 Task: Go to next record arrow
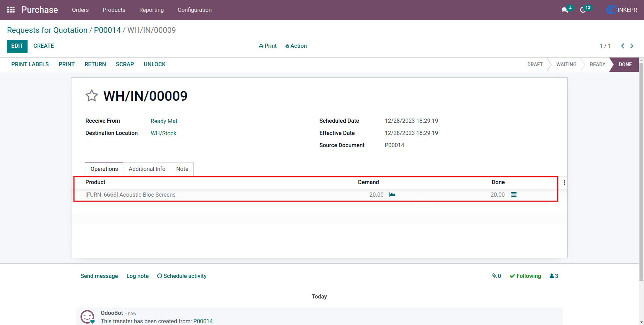click(x=632, y=46)
